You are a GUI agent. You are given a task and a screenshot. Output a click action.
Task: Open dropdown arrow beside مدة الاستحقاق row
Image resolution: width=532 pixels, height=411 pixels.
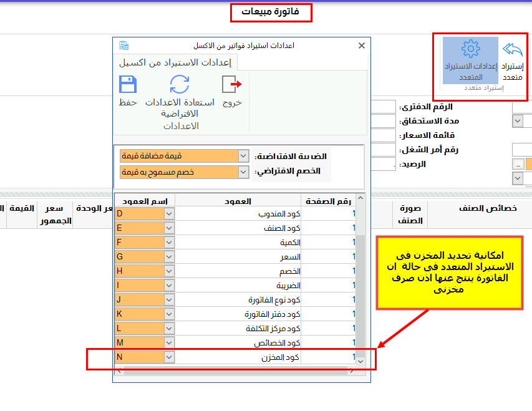coord(518,121)
